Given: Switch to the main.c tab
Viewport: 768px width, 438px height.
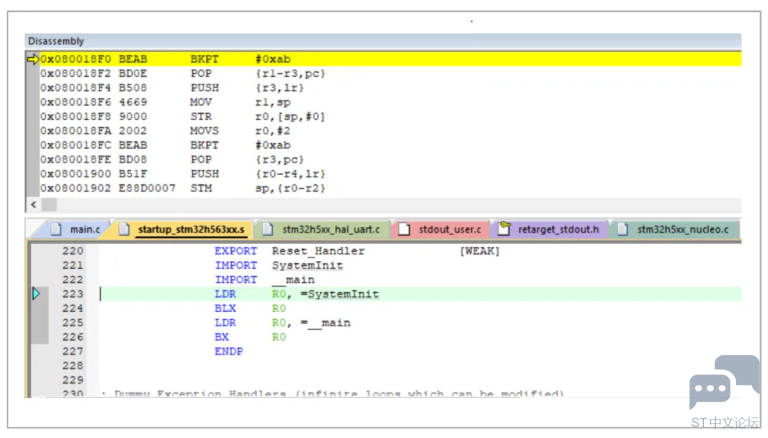Looking at the screenshot, I should click(84, 229).
